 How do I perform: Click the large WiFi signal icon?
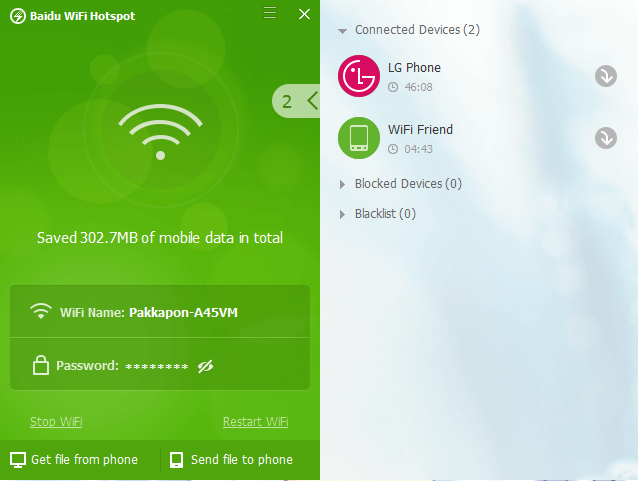click(x=160, y=131)
